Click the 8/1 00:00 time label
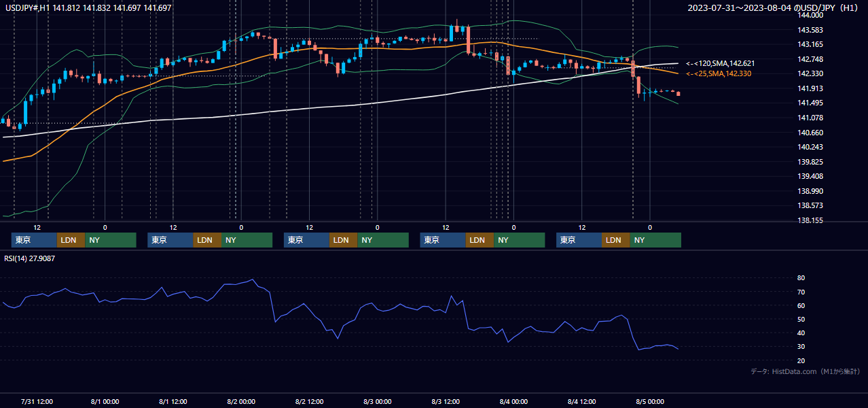 pyautogui.click(x=105, y=401)
